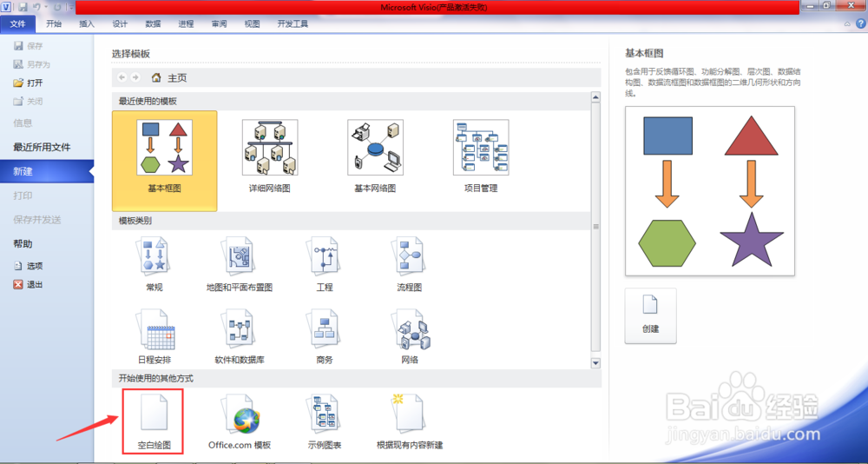
Task: Minimize the ribbon with caret icon
Action: coord(847,24)
